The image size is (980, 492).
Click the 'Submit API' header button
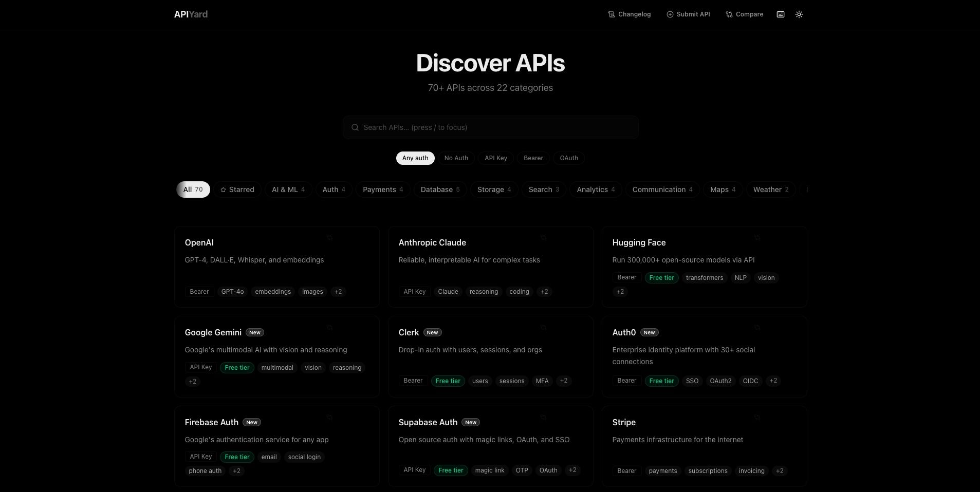[x=688, y=14]
